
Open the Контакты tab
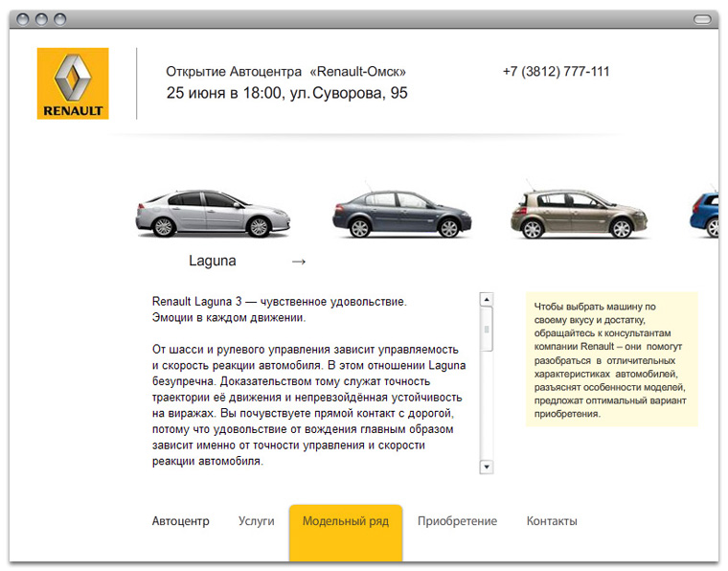coord(552,521)
